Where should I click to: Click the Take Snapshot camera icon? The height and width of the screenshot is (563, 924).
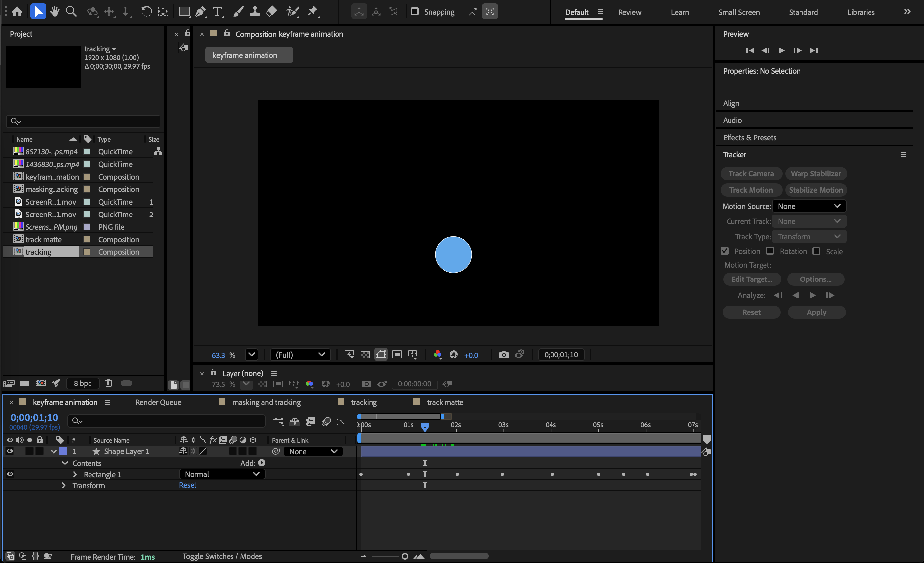(x=504, y=355)
